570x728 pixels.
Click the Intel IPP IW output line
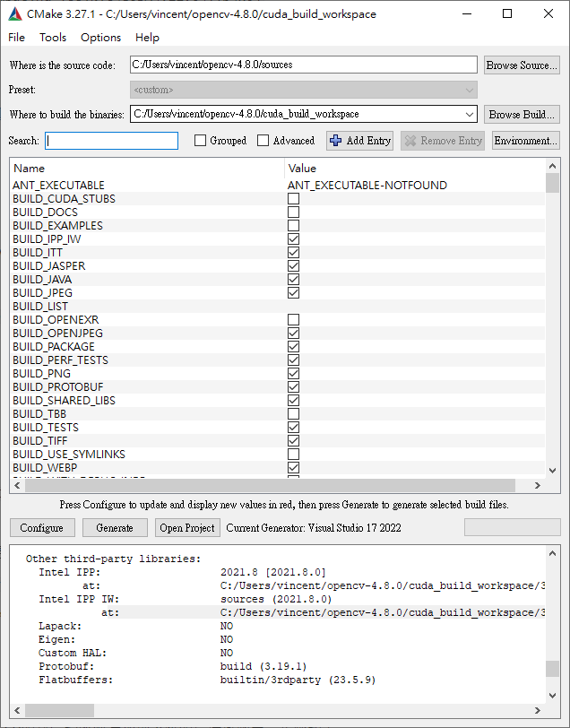click(185, 599)
